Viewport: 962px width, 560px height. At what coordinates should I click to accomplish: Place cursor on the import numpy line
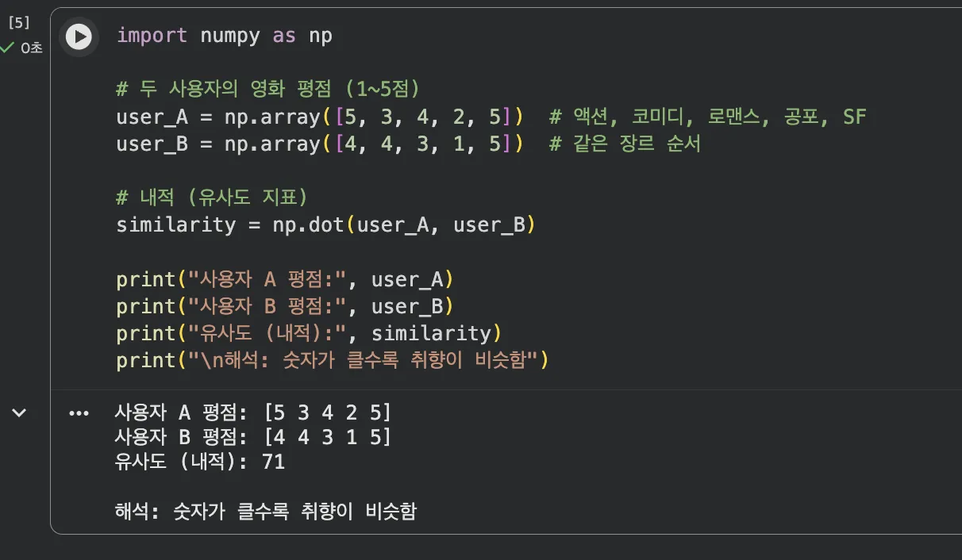point(224,36)
